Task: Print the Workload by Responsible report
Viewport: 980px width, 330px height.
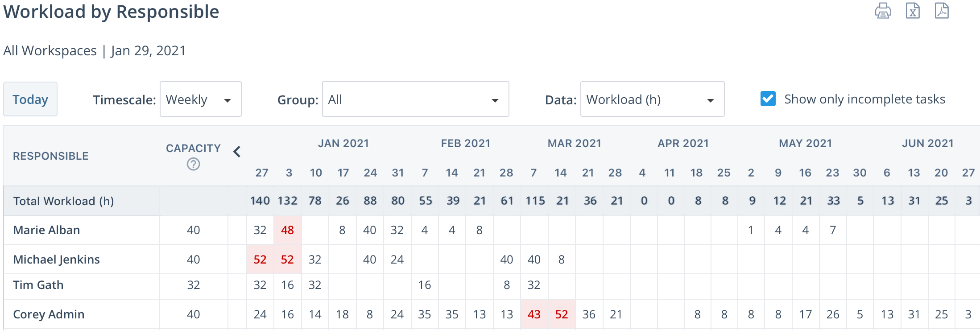Action: point(884,11)
